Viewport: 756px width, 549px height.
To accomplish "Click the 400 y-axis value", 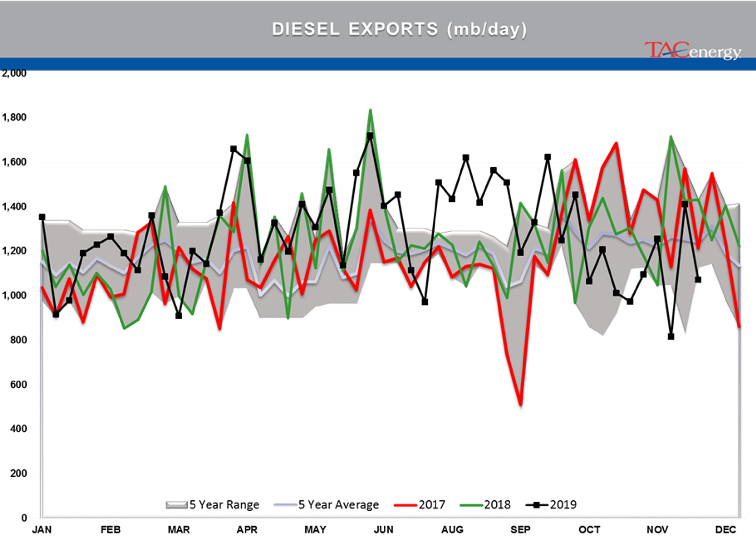I will (18, 429).
